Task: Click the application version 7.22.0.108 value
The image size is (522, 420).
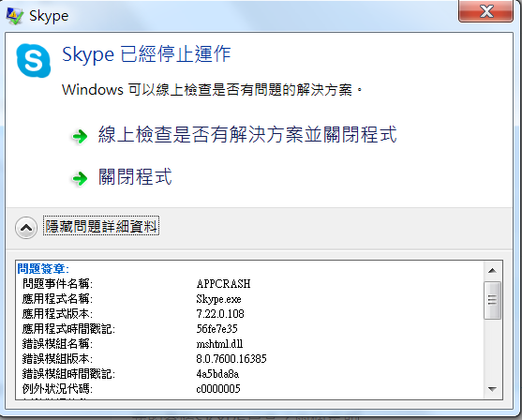Action: click(x=220, y=314)
